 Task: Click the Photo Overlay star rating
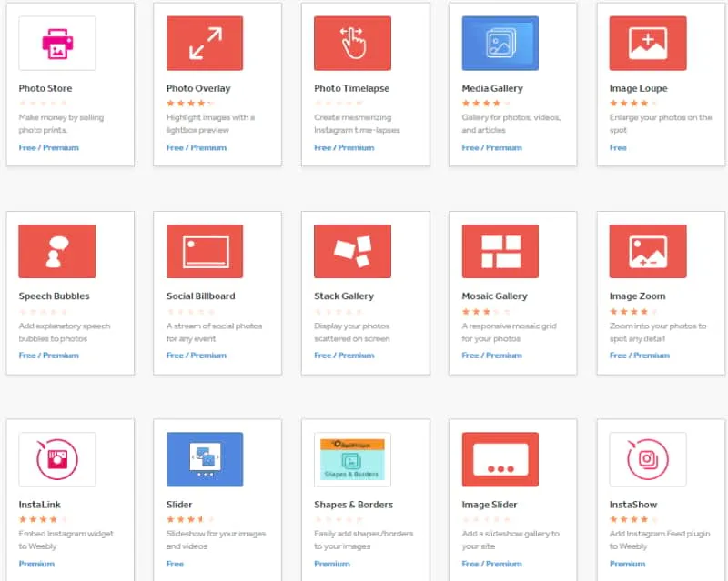click(191, 103)
